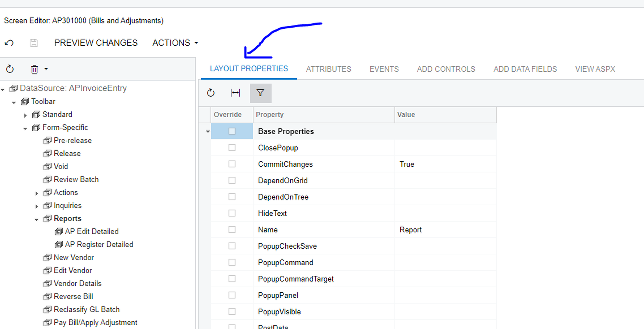Viewport: 644px width, 329px height.
Task: Click PREVIEW CHANGES button
Action: [x=96, y=43]
